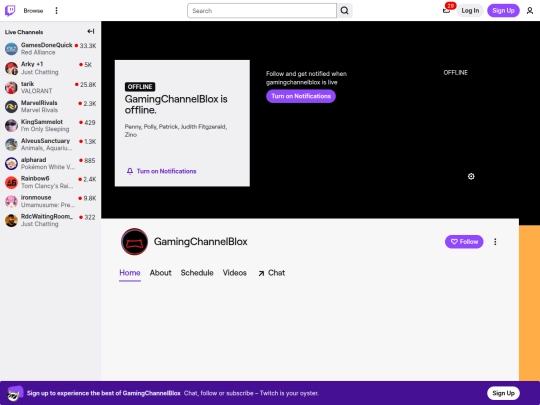The image size is (540, 405).
Task: Switch to the Home tab
Action: [130, 273]
